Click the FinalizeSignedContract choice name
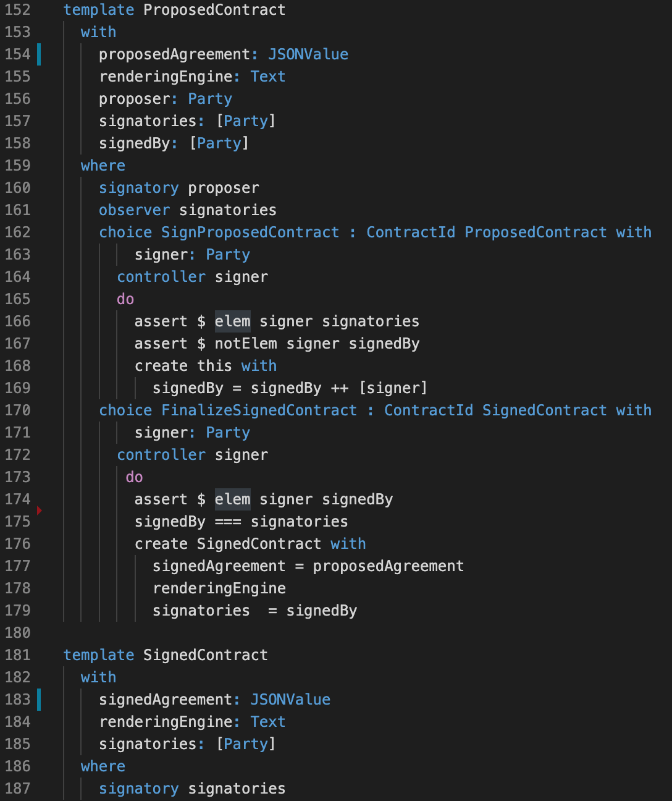 tap(259, 410)
